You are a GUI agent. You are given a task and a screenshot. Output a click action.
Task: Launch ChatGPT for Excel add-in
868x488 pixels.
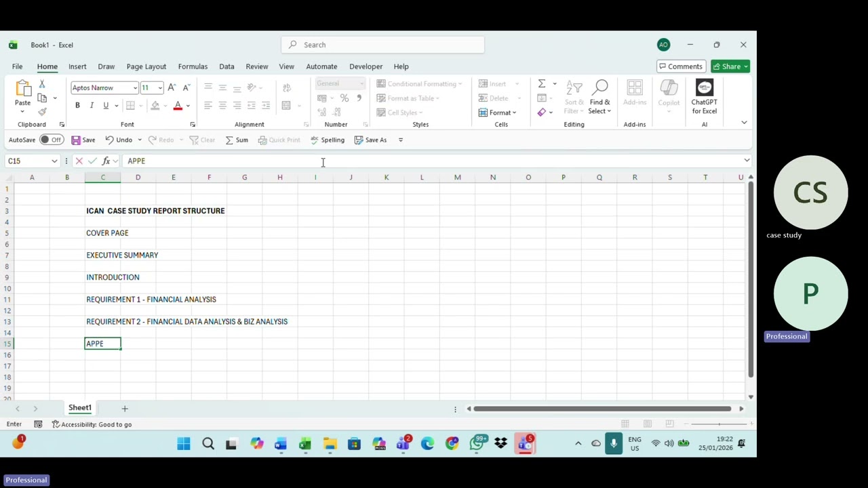click(x=704, y=97)
